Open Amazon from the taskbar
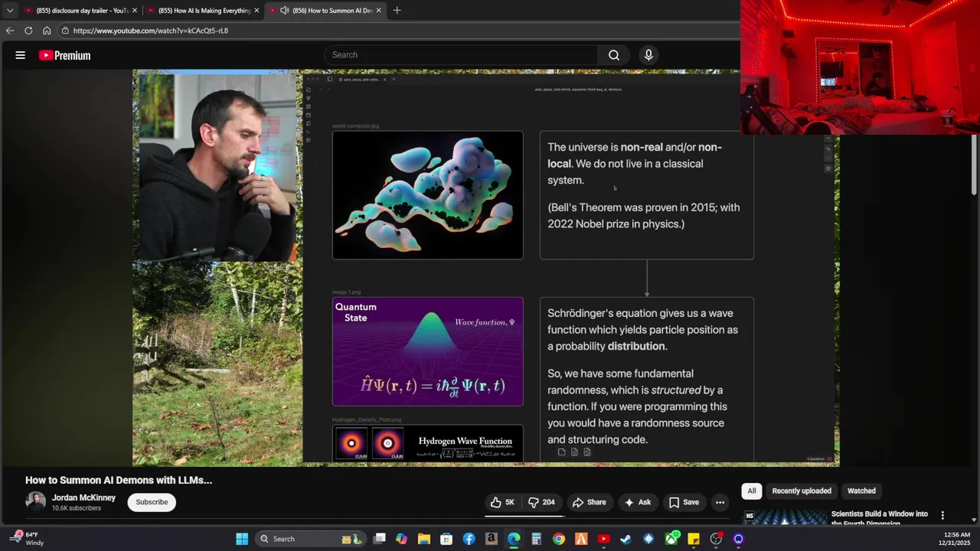This screenshot has height=551, width=980. click(x=492, y=539)
